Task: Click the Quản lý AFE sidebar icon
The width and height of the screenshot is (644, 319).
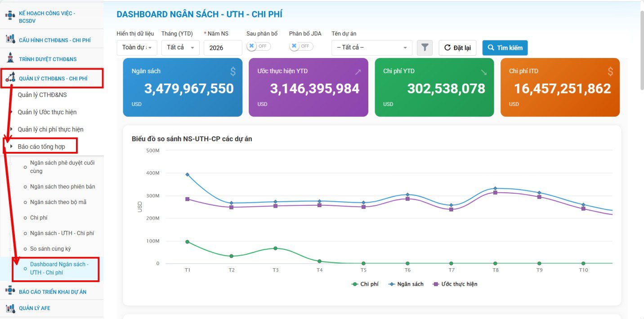Action: [x=10, y=308]
